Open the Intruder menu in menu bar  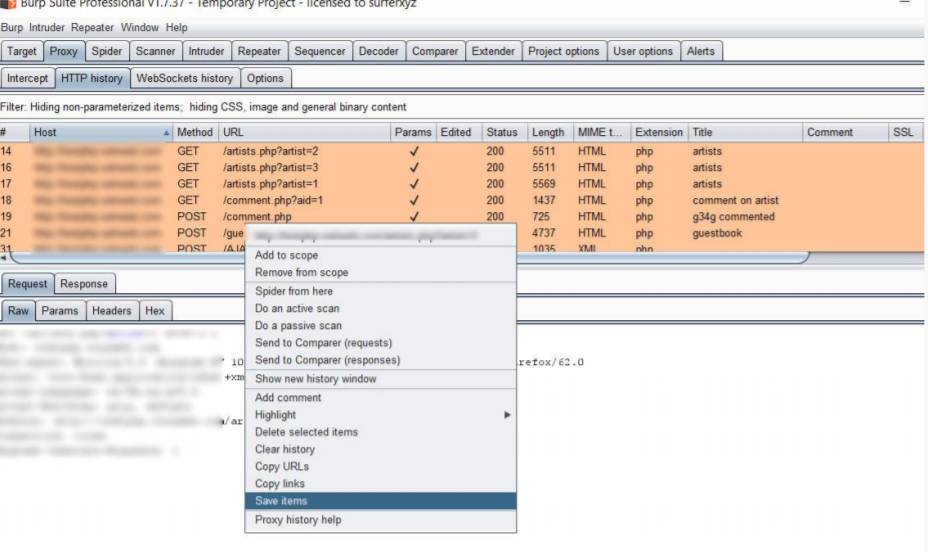coord(47,27)
